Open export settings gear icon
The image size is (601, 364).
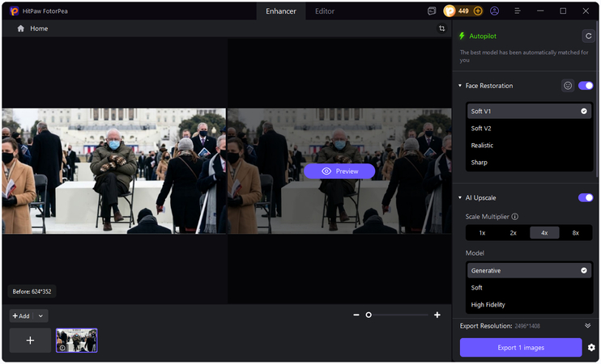pyautogui.click(x=591, y=347)
